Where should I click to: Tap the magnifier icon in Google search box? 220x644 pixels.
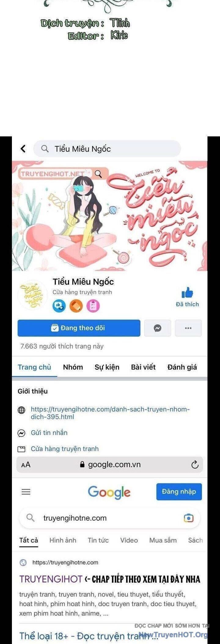pyautogui.click(x=30, y=518)
